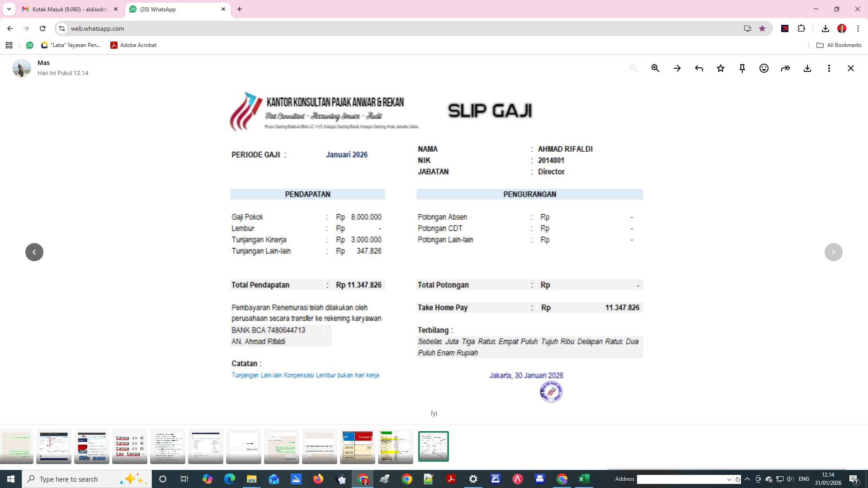
Task: Bookmark the current WhatsApp Web page
Action: (x=762, y=28)
